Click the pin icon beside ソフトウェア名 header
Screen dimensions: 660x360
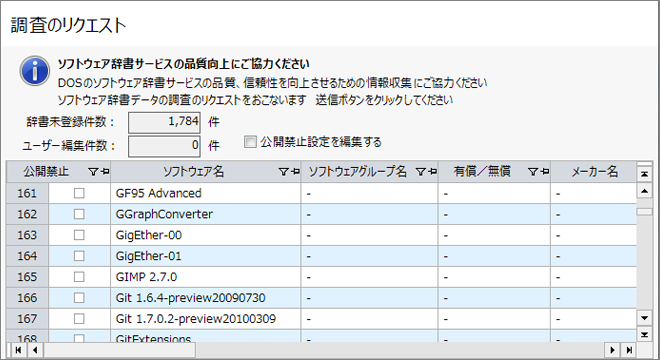click(x=295, y=172)
